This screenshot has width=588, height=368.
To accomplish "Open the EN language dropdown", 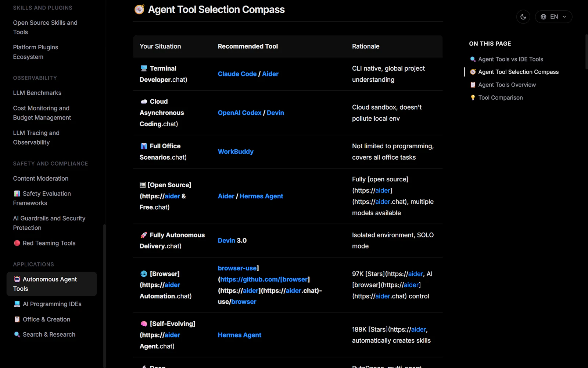I will (x=553, y=17).
